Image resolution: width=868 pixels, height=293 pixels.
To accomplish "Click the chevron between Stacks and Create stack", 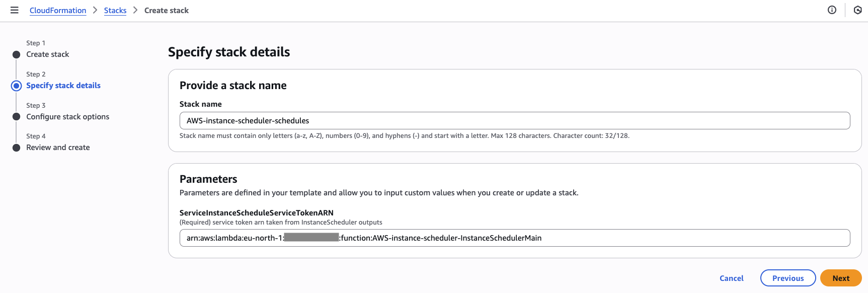I will point(135,10).
